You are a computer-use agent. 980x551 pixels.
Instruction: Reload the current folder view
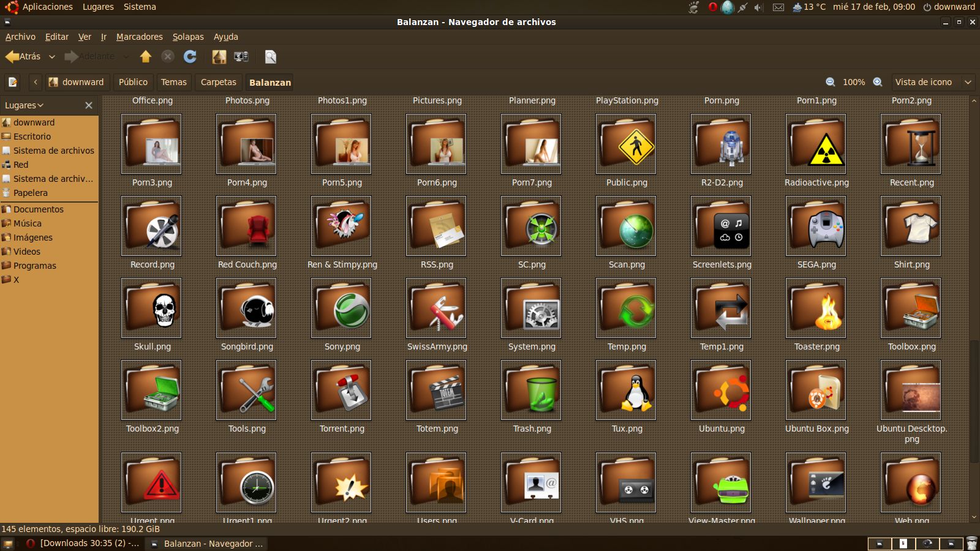(190, 56)
